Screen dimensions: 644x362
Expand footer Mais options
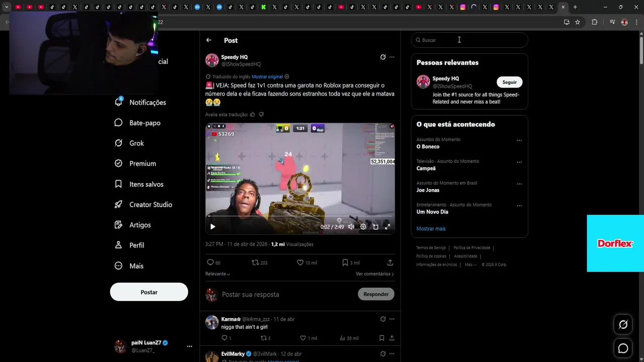click(x=470, y=265)
